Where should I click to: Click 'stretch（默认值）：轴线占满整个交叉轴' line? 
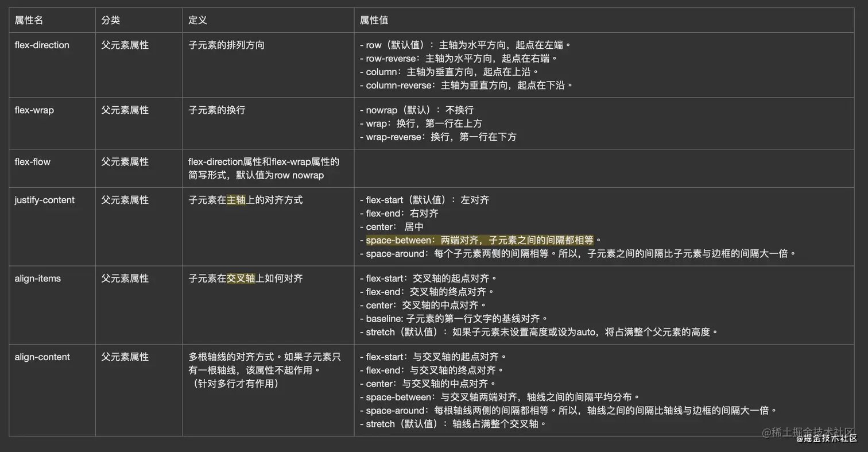[452, 424]
